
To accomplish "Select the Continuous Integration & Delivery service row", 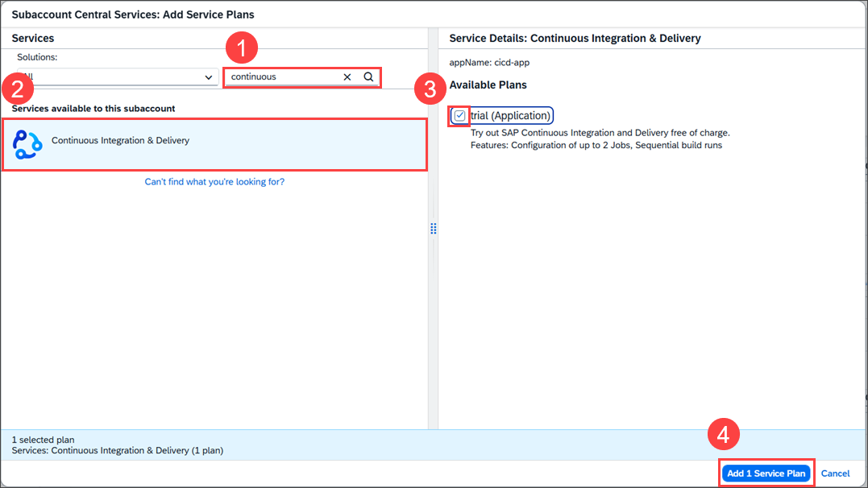I will [215, 144].
